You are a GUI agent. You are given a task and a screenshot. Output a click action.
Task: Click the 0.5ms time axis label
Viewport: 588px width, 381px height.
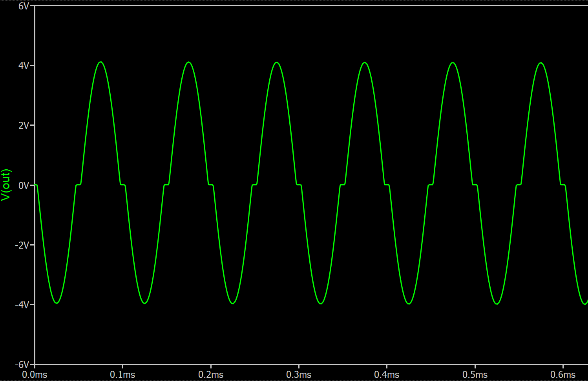[475, 375]
